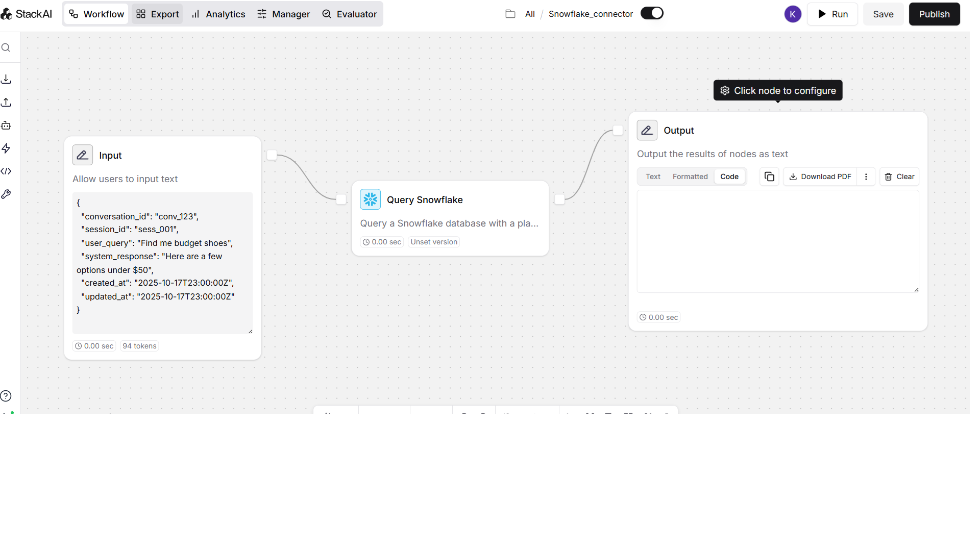Open the help question mark icon

click(6, 396)
